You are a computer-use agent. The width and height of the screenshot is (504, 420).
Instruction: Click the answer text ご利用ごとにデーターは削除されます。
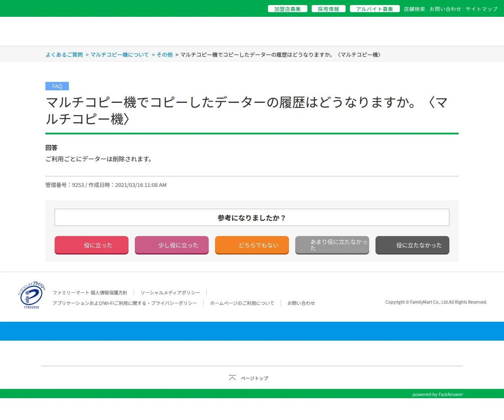(x=99, y=159)
